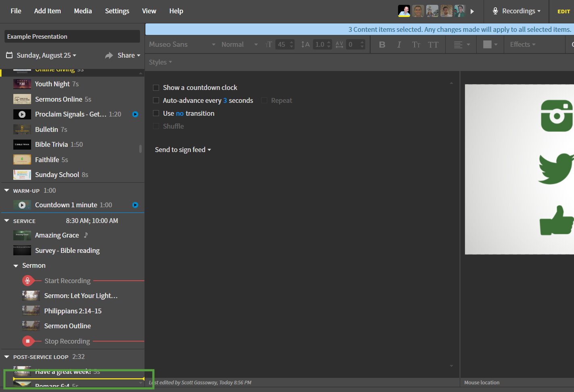The height and width of the screenshot is (392, 574).
Task: Open the Normal font weight dropdown
Action: coord(239,44)
